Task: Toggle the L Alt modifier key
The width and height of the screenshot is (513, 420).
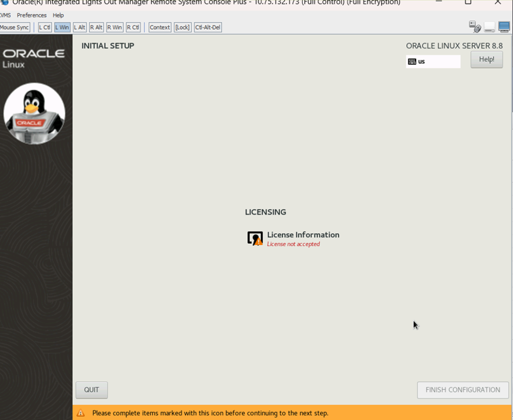Action: (x=80, y=27)
